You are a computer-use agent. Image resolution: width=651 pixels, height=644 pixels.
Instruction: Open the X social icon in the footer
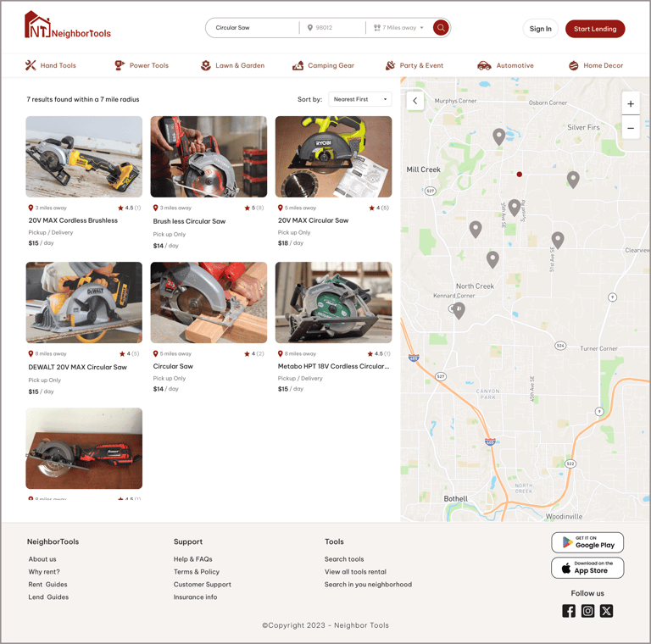click(x=606, y=611)
